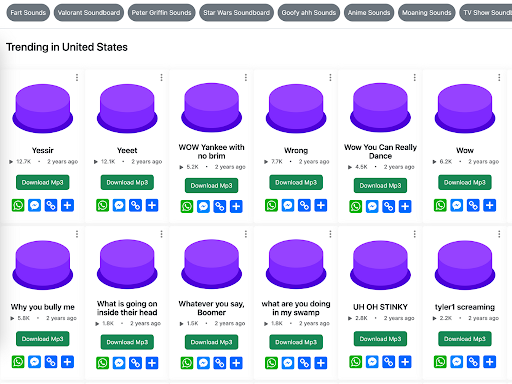Open more share options for Yessir

[67, 205]
